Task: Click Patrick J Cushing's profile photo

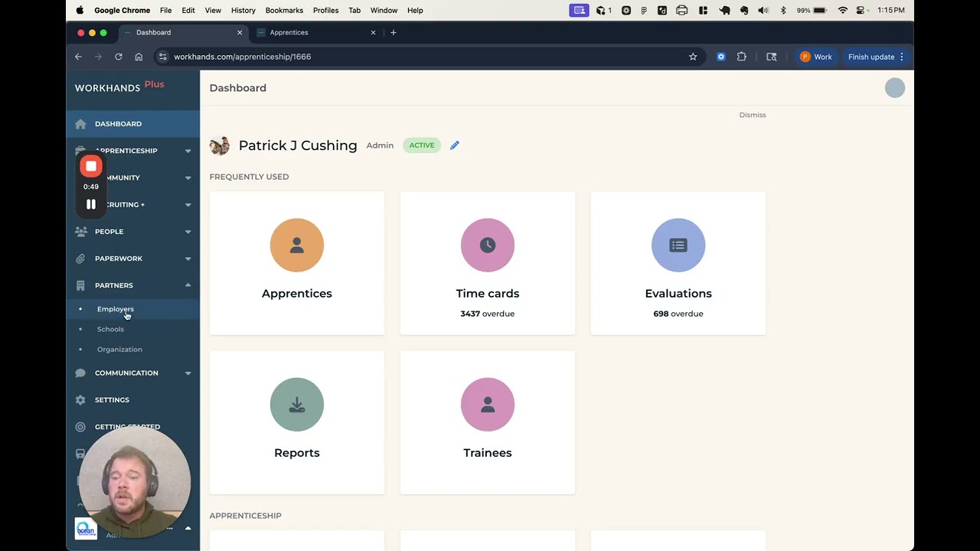Action: (x=220, y=145)
